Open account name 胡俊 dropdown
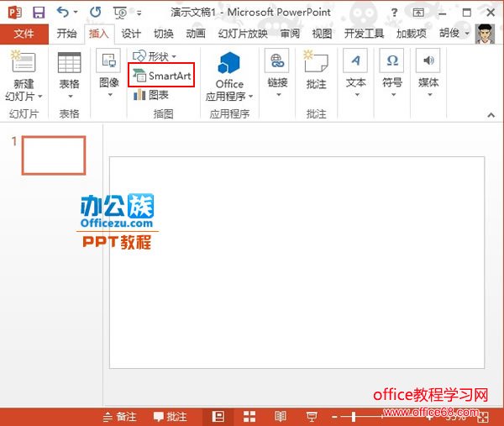 tap(454, 33)
